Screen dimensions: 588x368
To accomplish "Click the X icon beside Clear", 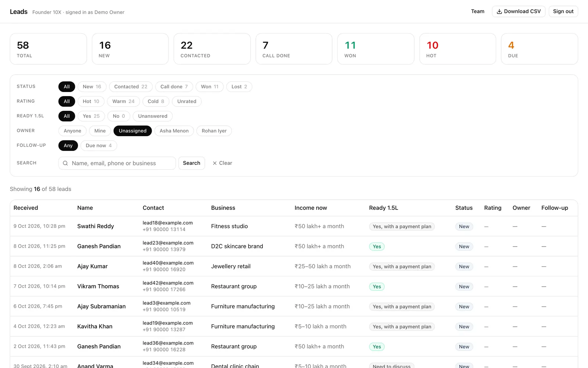I will 215,163.
